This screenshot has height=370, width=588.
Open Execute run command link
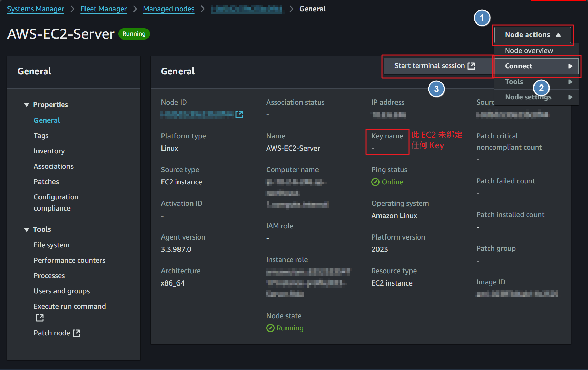click(69, 306)
